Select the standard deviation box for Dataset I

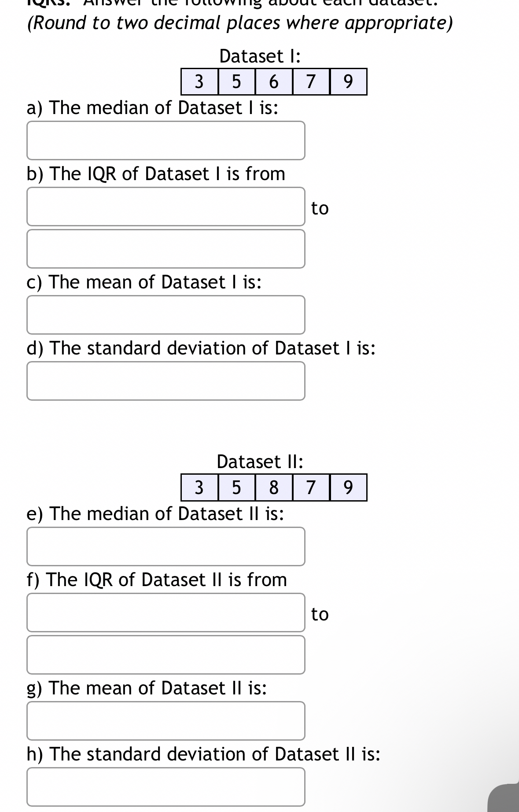(166, 380)
